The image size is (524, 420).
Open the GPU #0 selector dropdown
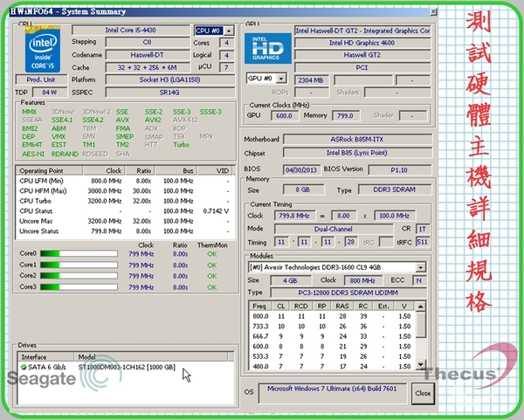(280, 79)
